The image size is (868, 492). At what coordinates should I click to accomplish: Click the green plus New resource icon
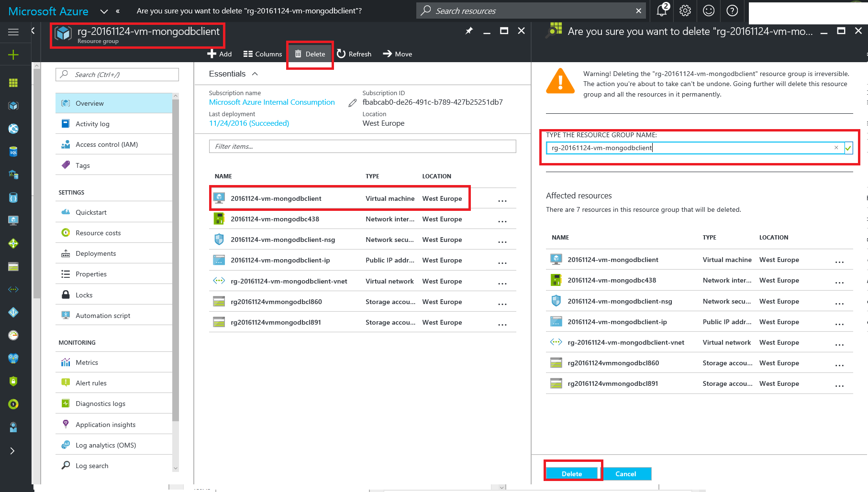pos(13,55)
